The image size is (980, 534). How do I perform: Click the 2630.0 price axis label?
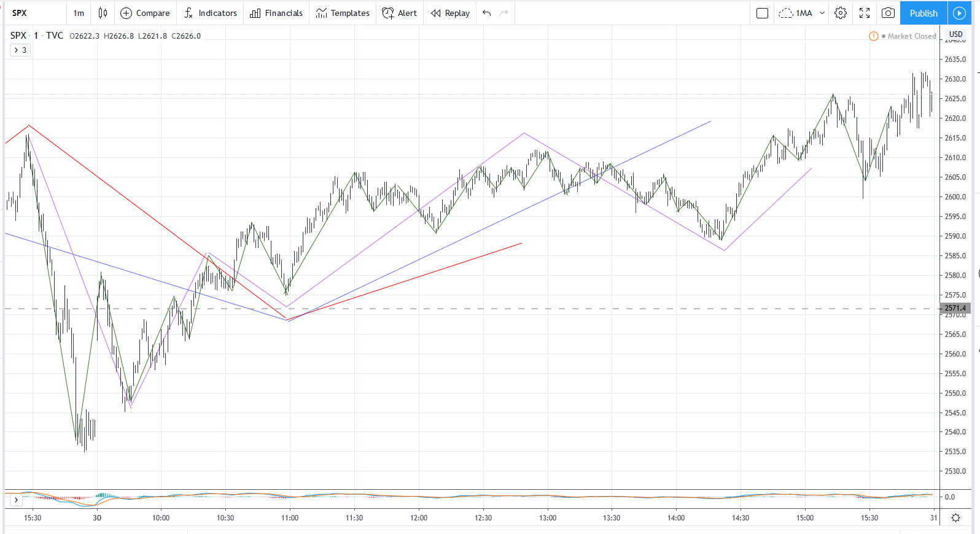[x=955, y=79]
